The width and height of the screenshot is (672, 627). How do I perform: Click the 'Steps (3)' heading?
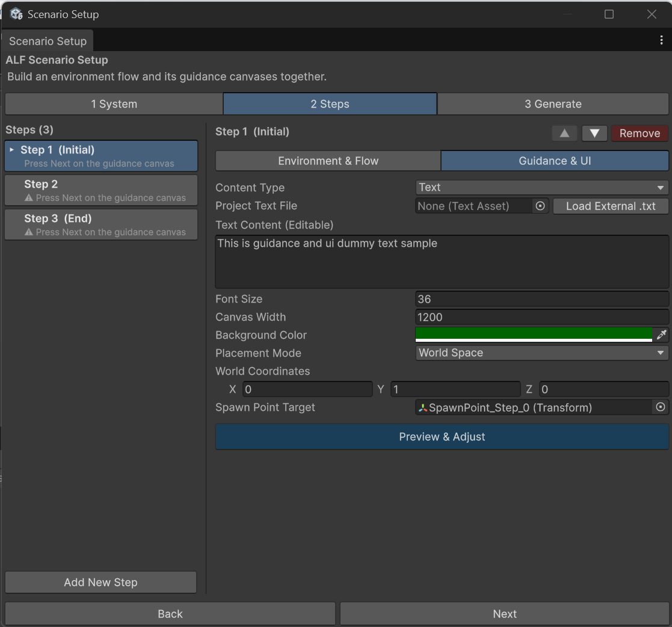pos(29,130)
